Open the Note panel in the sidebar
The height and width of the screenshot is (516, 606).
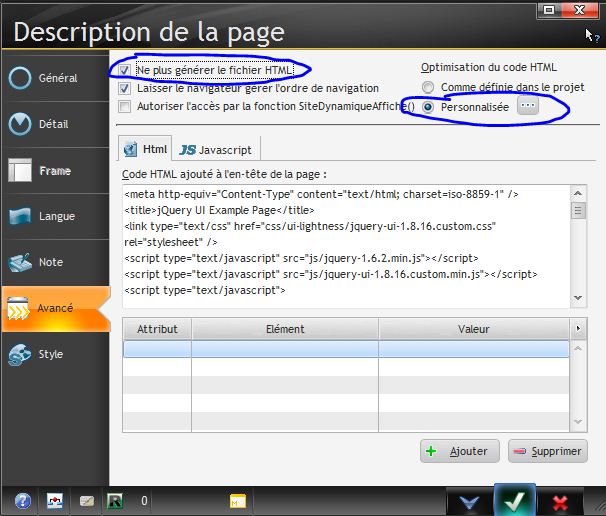53,263
